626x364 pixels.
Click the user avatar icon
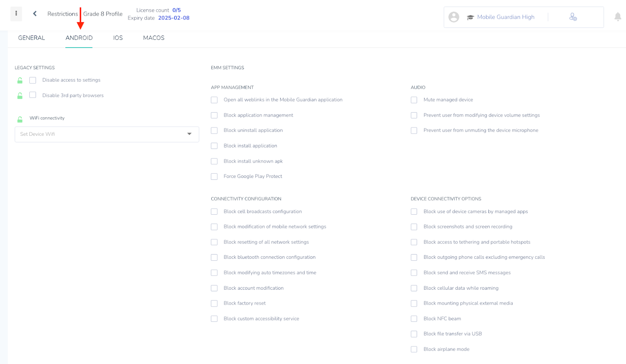(454, 17)
